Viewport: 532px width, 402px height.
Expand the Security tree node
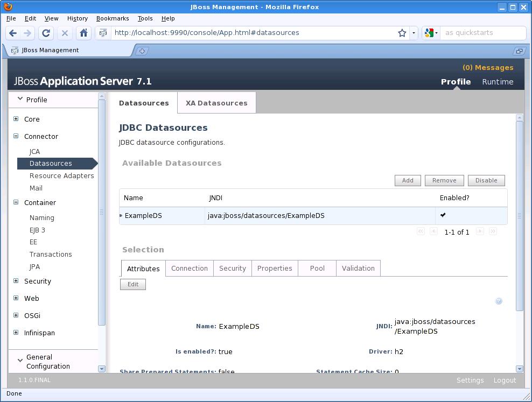point(16,281)
